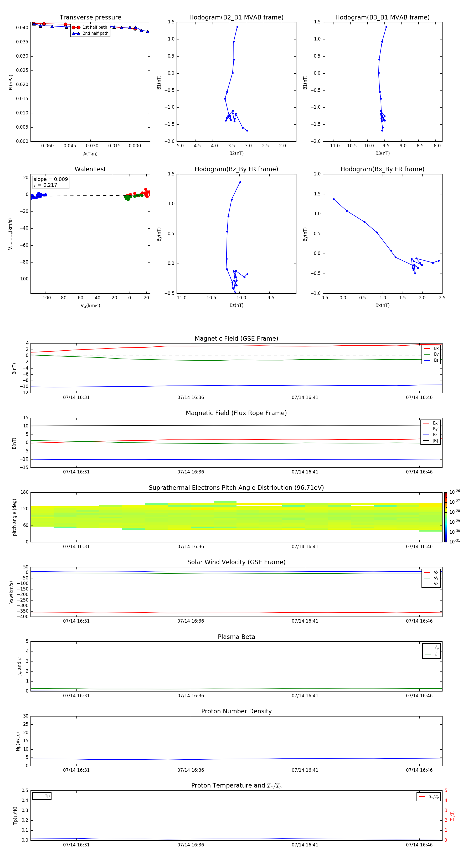Click the 'A(T·m)' x-axis label
Screen dimensions: 473x868
pyautogui.click(x=90, y=154)
